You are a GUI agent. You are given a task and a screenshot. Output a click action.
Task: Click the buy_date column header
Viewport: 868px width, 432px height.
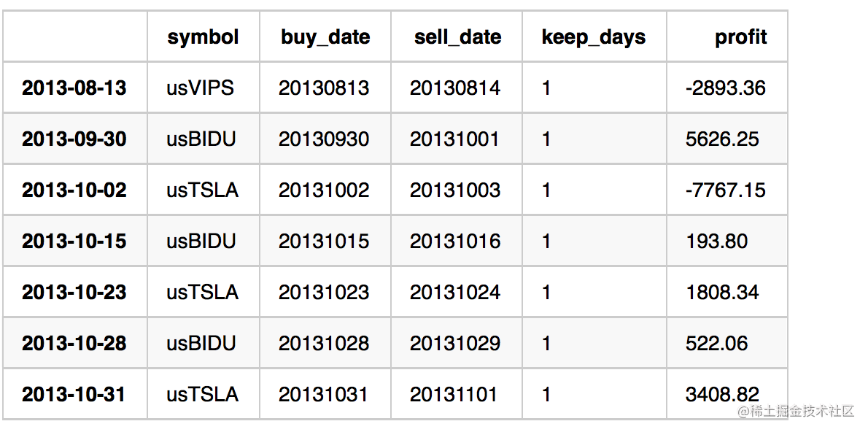pyautogui.click(x=325, y=37)
